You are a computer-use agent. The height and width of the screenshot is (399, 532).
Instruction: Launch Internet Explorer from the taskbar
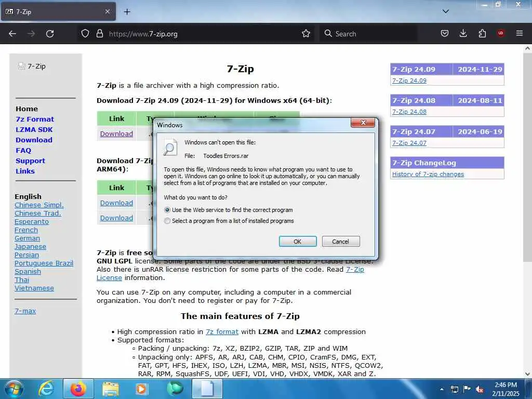[46, 389]
